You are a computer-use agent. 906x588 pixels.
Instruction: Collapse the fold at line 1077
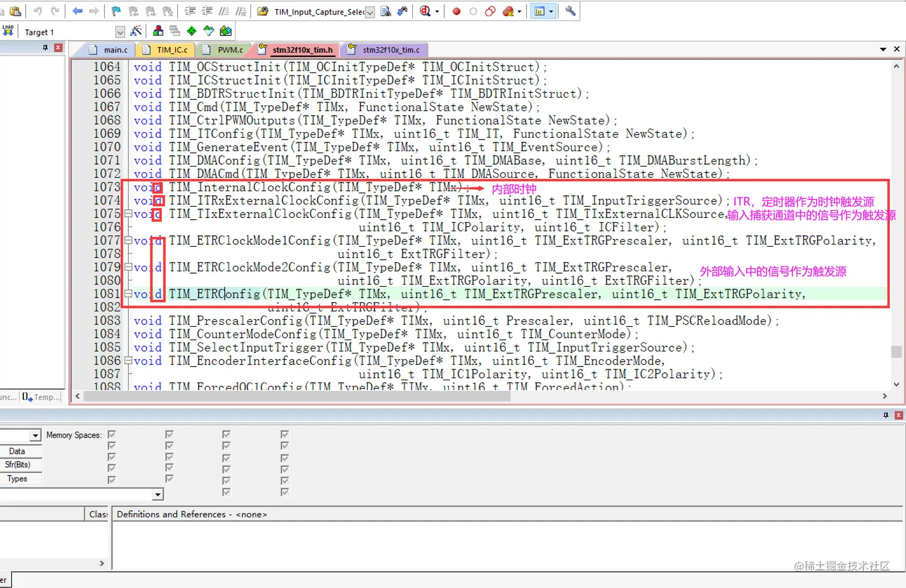pyautogui.click(x=128, y=240)
